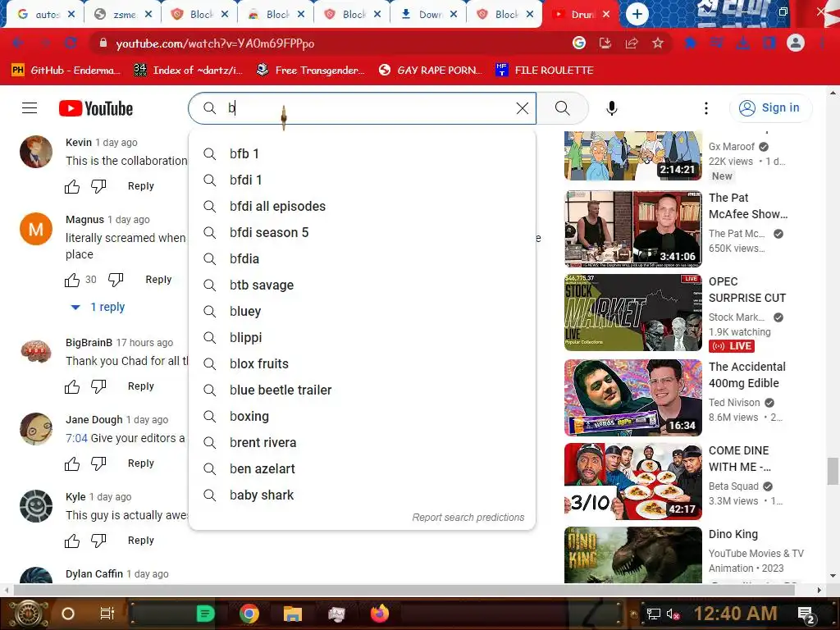This screenshot has width=840, height=630.
Task: Switch to the Down browser tab
Action: point(428,15)
